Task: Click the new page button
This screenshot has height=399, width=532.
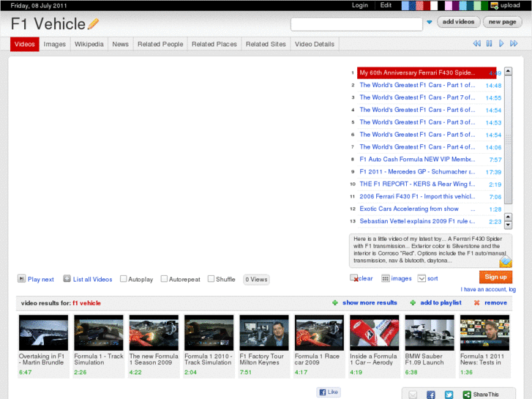Action: pyautogui.click(x=502, y=22)
